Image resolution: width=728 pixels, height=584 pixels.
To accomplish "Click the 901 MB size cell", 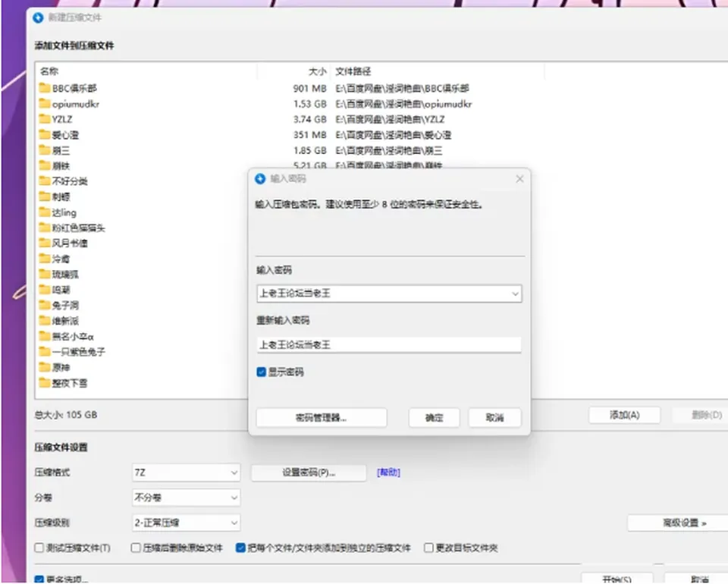I will (309, 88).
